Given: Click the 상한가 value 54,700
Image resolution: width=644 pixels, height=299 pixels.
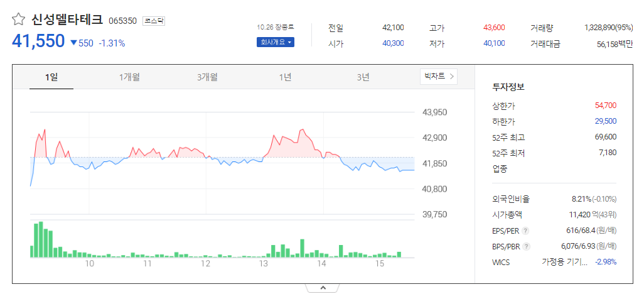Looking at the screenshot, I should (605, 106).
